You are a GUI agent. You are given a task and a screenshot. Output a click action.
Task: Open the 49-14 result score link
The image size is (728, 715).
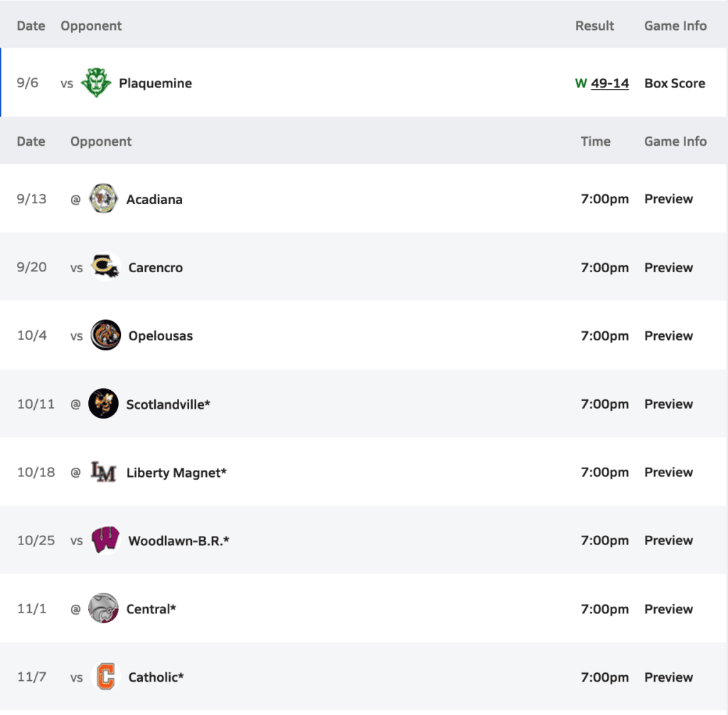click(x=609, y=83)
